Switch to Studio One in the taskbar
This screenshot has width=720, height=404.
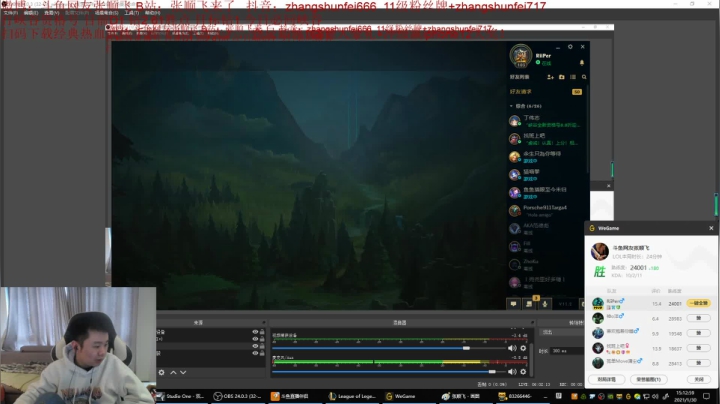click(181, 396)
